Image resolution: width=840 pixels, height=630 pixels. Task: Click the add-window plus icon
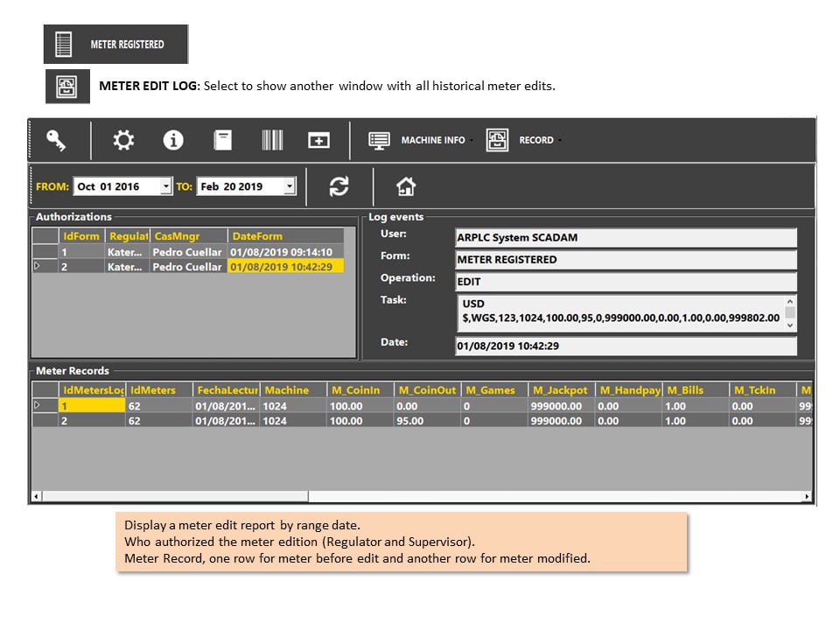(x=318, y=140)
